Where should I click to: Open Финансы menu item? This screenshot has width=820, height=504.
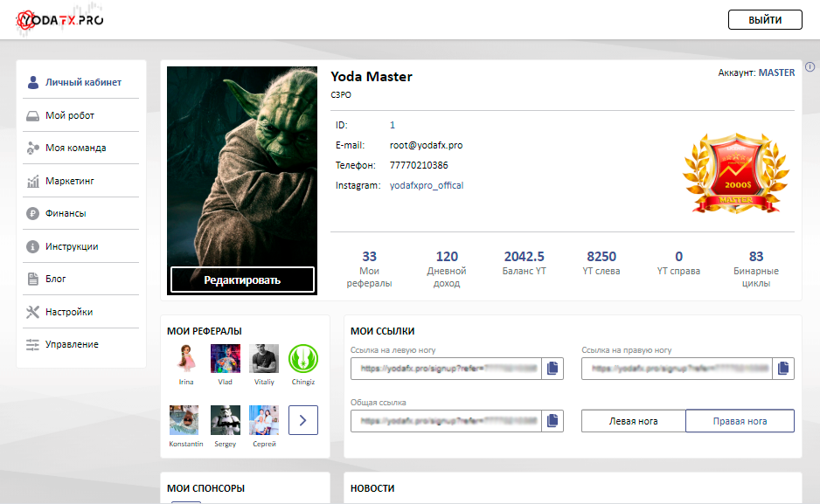81,213
